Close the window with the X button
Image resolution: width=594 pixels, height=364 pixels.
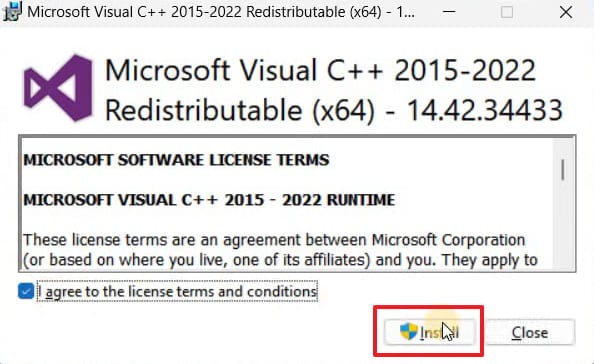(x=566, y=12)
